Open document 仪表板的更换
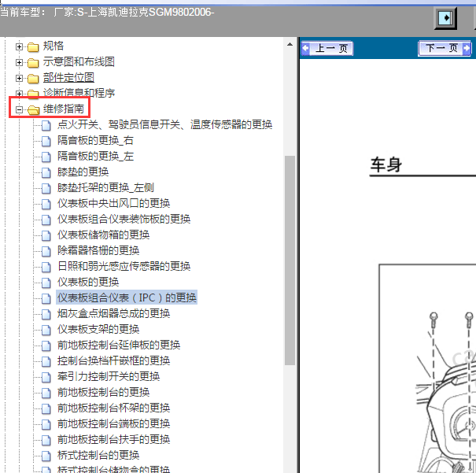Screen dimensions: 476x473 click(x=88, y=283)
